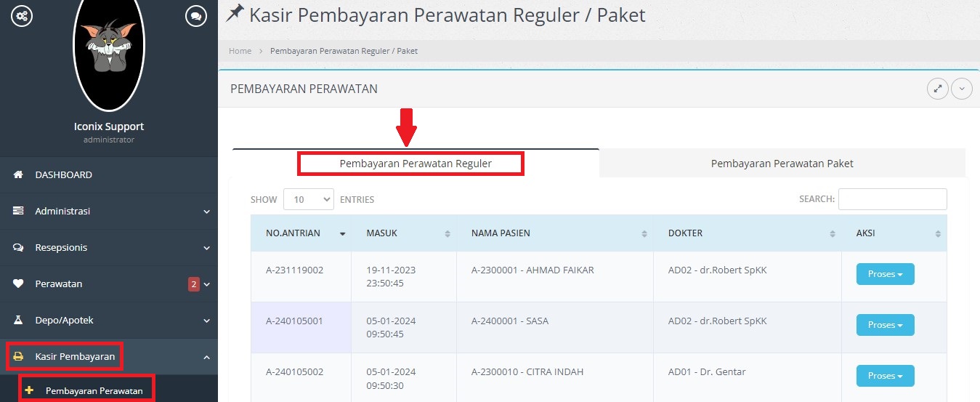The image size is (980, 402).
Task: Open Proses dropdown for Ahmad Faikar
Action: 885,274
